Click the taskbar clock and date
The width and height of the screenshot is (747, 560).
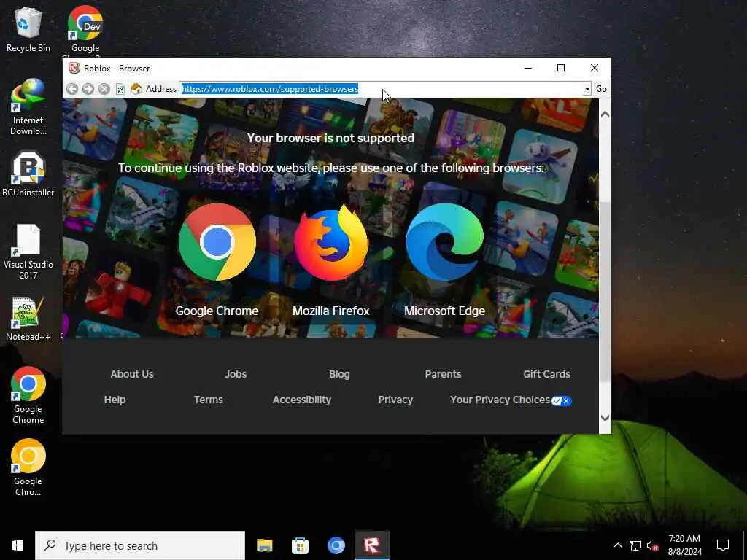[684, 545]
